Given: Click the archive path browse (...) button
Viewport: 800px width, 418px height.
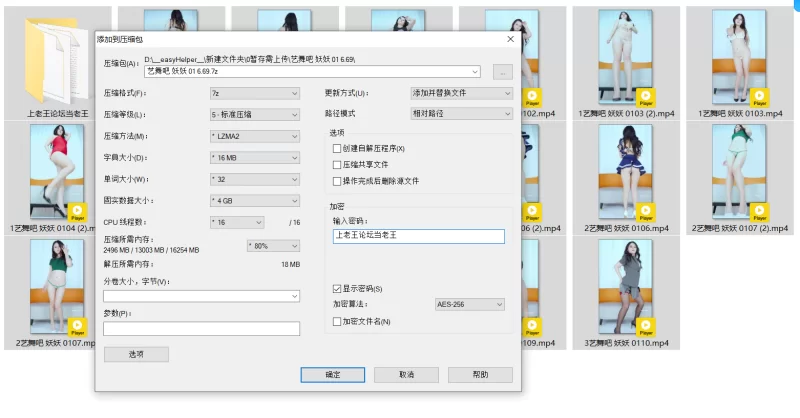Looking at the screenshot, I should 503,72.
